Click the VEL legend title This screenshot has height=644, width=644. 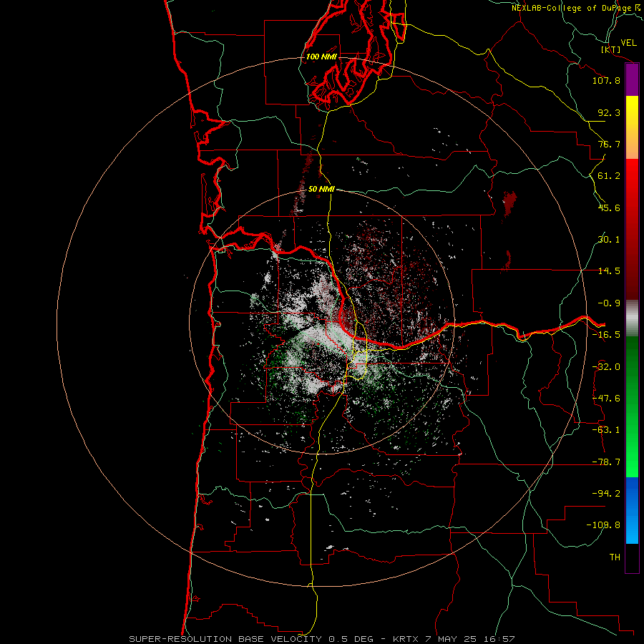click(628, 43)
